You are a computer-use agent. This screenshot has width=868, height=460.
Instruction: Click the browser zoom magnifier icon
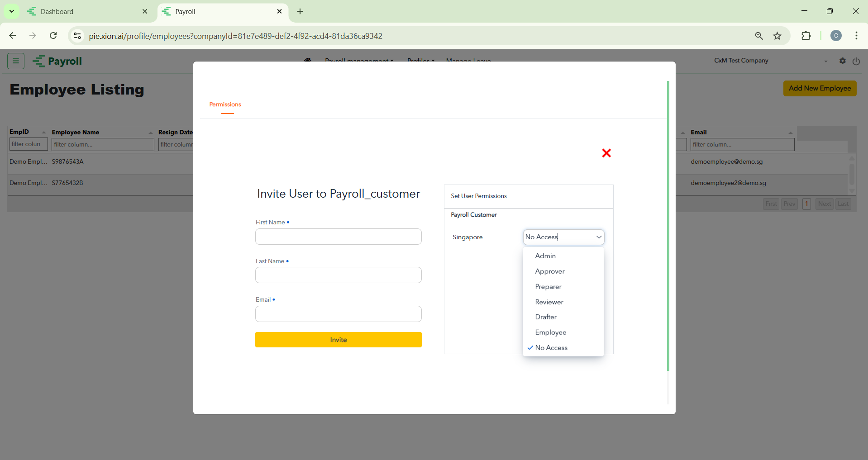point(759,36)
